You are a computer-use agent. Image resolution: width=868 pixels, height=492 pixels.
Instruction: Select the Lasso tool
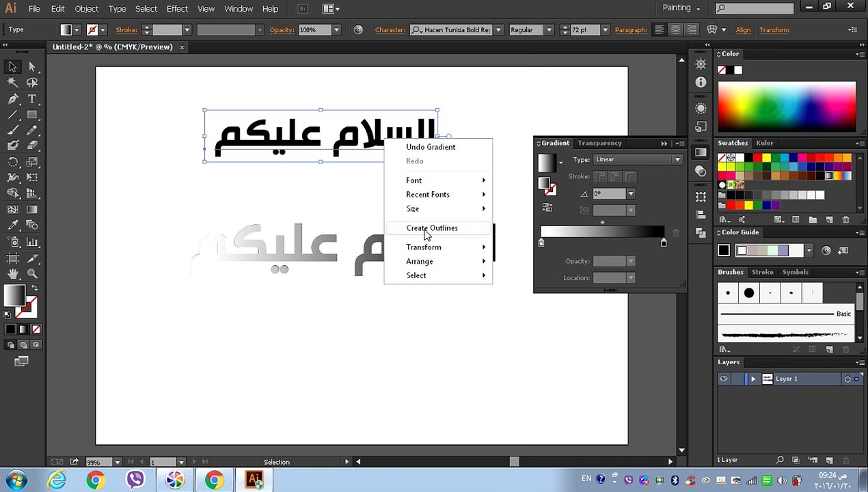click(x=32, y=82)
